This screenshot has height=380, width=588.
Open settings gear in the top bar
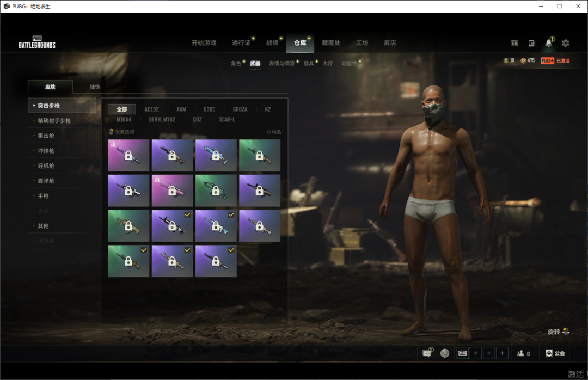566,43
